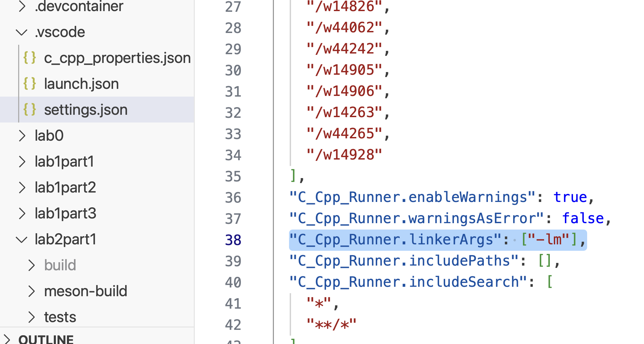This screenshot has width=644, height=344.
Task: Click JSON icon of launch.json
Action: [x=30, y=83]
